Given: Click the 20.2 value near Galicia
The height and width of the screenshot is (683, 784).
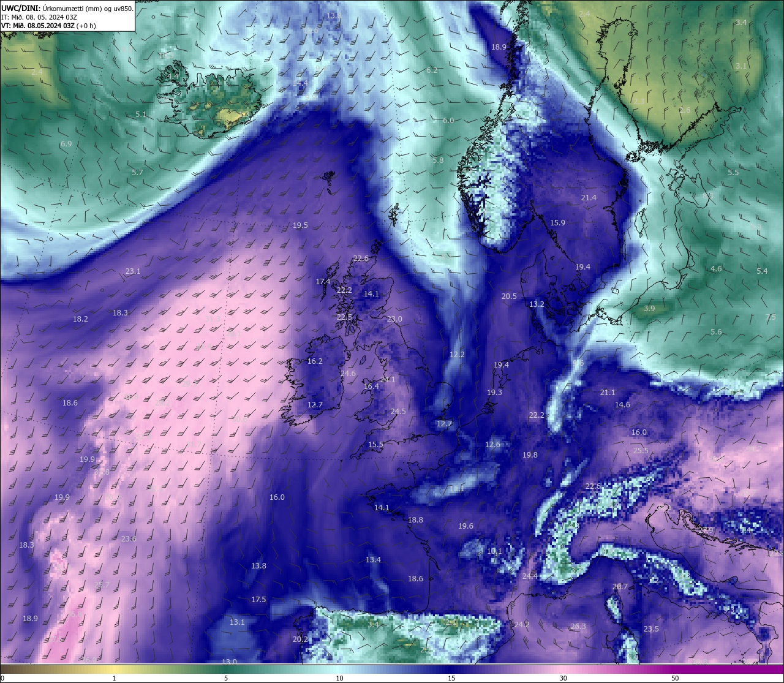Looking at the screenshot, I should [x=300, y=640].
